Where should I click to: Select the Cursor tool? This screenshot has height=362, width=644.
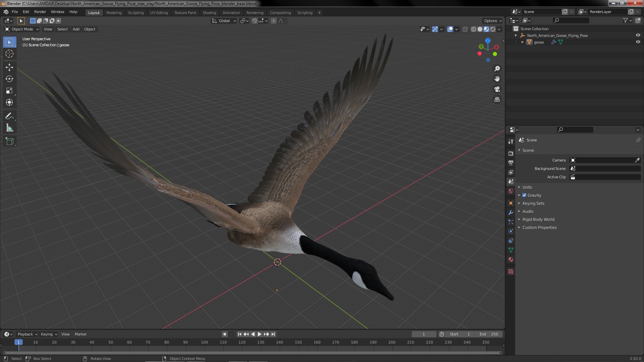click(x=9, y=54)
